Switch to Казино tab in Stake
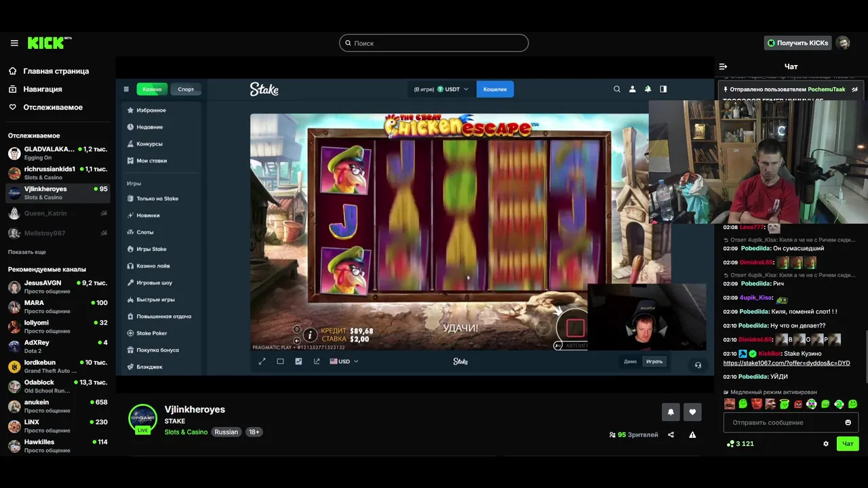Image resolution: width=868 pixels, height=488 pixels. (x=152, y=89)
